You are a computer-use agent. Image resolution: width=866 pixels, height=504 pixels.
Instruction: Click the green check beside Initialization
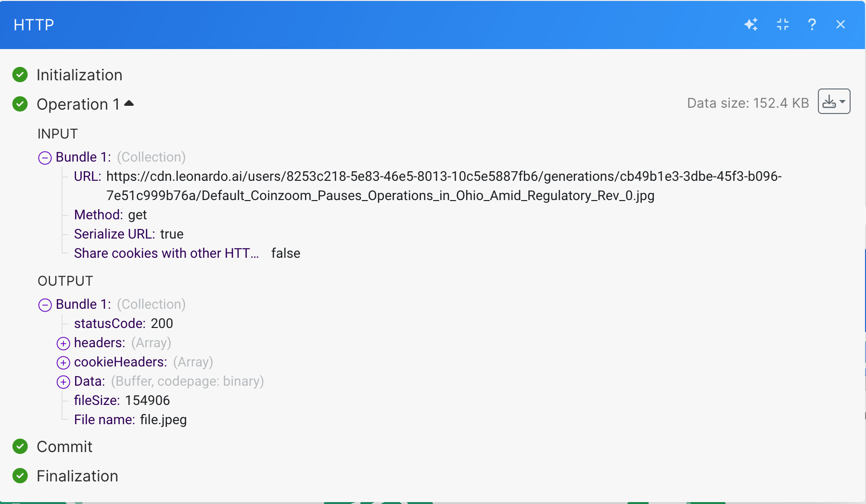pyautogui.click(x=20, y=75)
